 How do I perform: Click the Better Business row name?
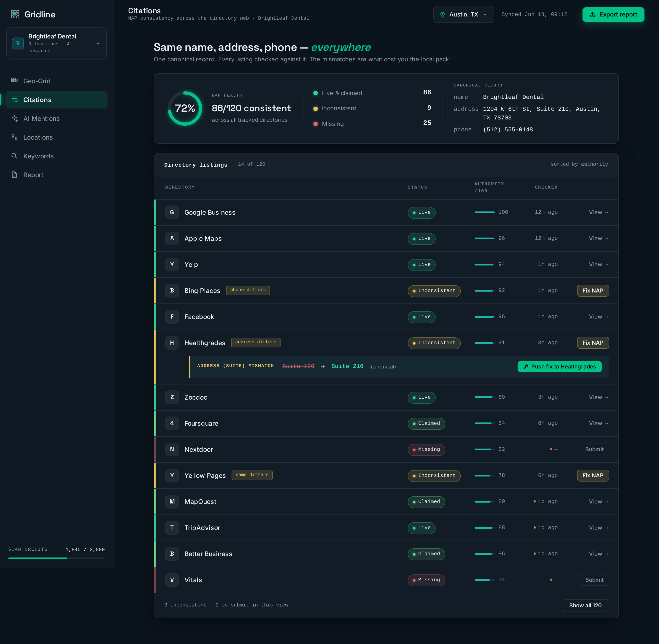[208, 554]
